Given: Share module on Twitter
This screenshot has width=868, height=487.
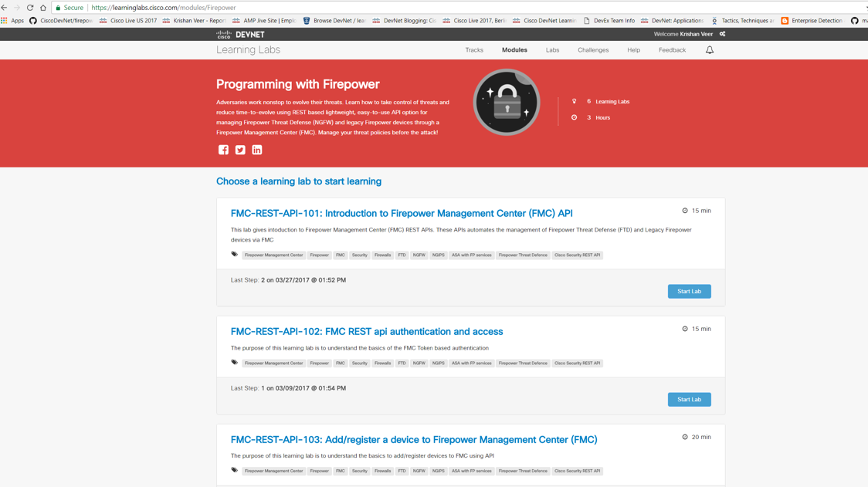Looking at the screenshot, I should (x=240, y=150).
